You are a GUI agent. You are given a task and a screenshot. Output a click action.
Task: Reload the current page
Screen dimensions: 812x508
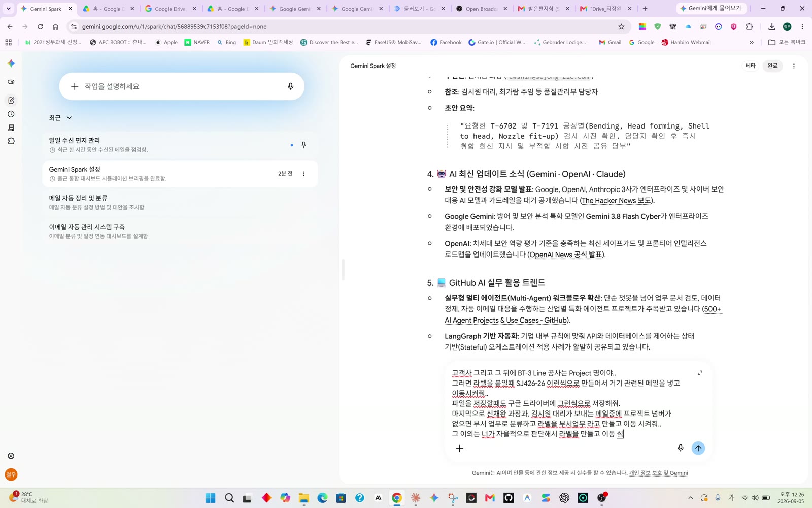(40, 26)
